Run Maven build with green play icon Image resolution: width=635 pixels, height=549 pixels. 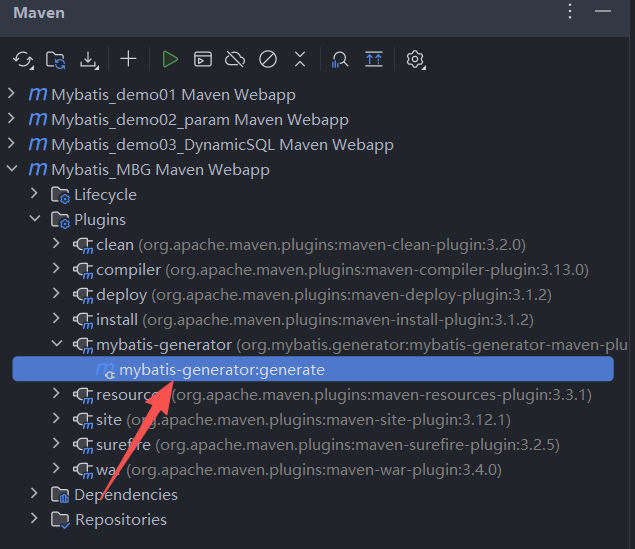tap(170, 60)
